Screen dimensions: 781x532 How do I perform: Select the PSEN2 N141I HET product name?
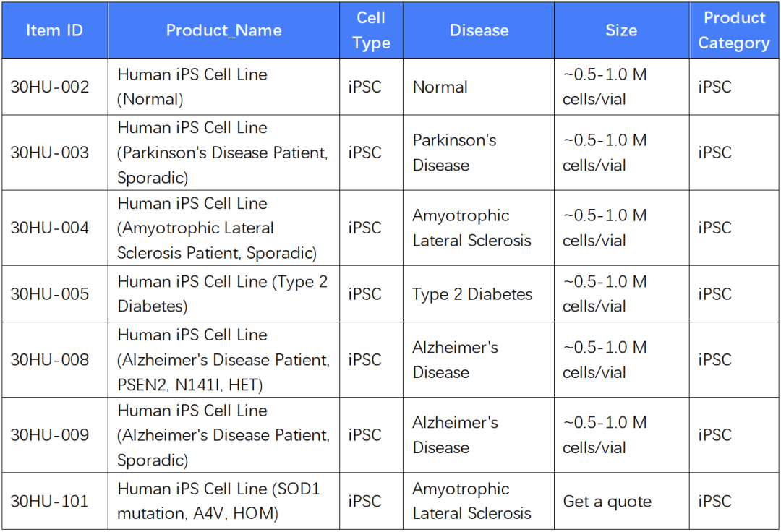coord(223,360)
